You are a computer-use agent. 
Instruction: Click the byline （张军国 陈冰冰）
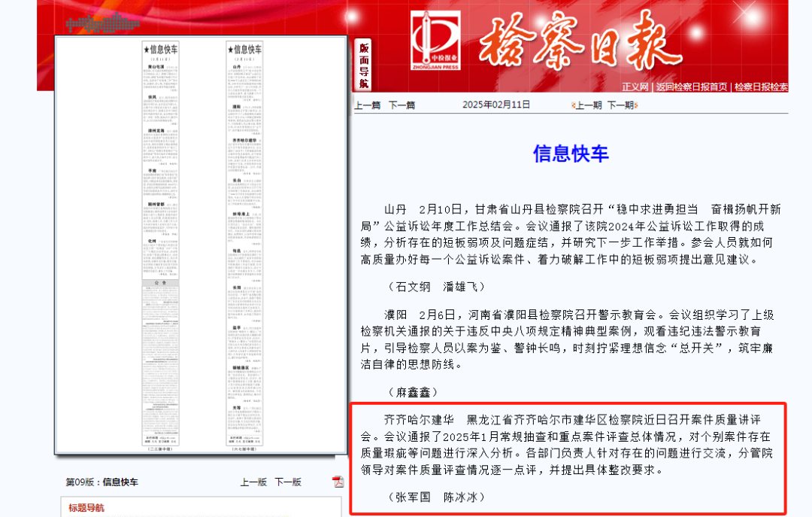(437, 497)
